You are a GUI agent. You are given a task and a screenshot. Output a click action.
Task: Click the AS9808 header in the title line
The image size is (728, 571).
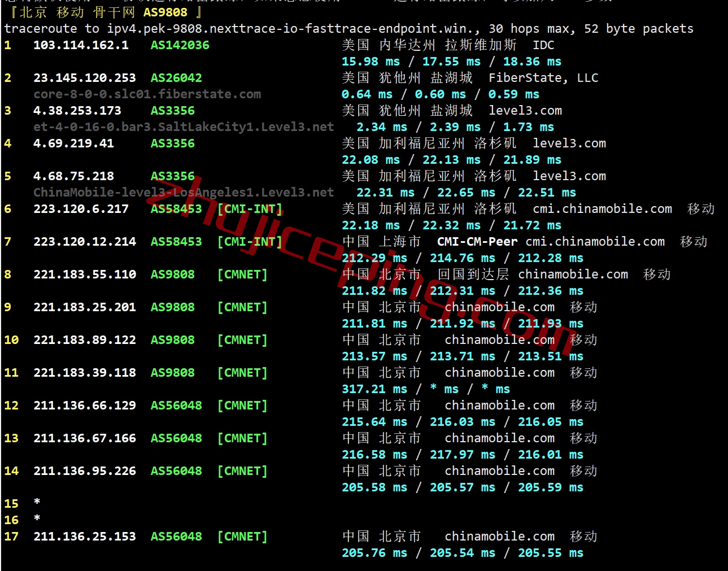165,12
